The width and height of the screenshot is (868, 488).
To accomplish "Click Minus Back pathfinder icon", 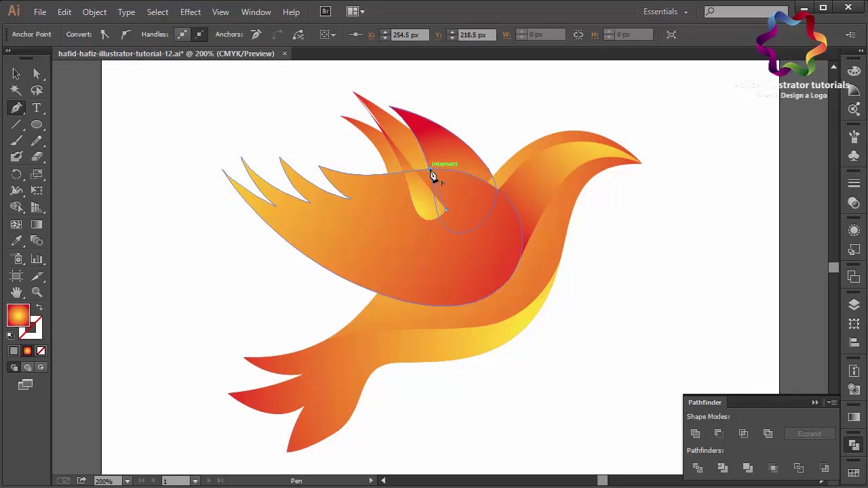I will (825, 468).
